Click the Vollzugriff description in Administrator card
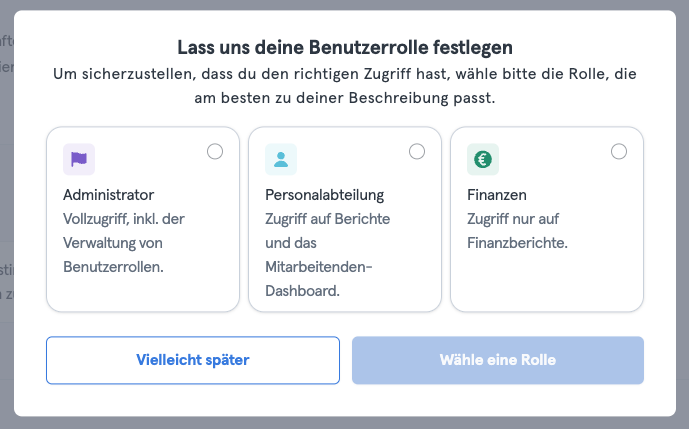Screen dimensions: 689x429 (124, 243)
